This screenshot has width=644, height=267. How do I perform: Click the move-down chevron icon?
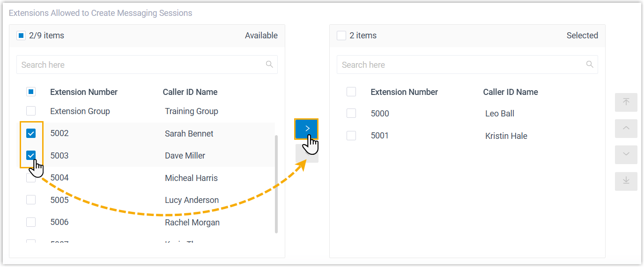pyautogui.click(x=626, y=154)
